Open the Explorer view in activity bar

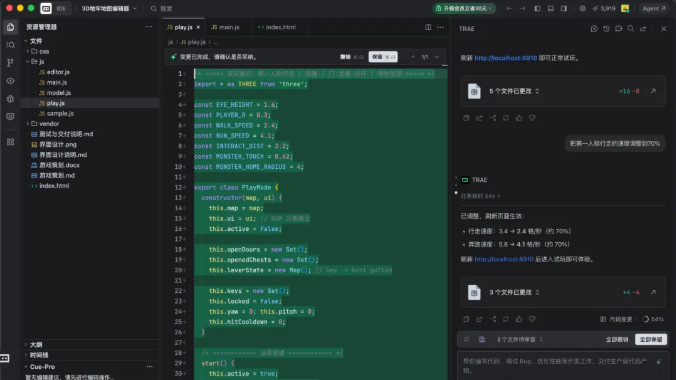pyautogui.click(x=10, y=27)
